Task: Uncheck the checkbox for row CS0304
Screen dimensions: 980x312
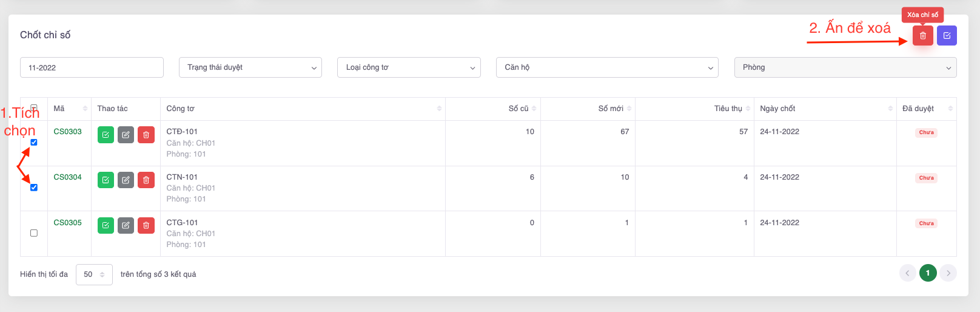Action: [34, 188]
